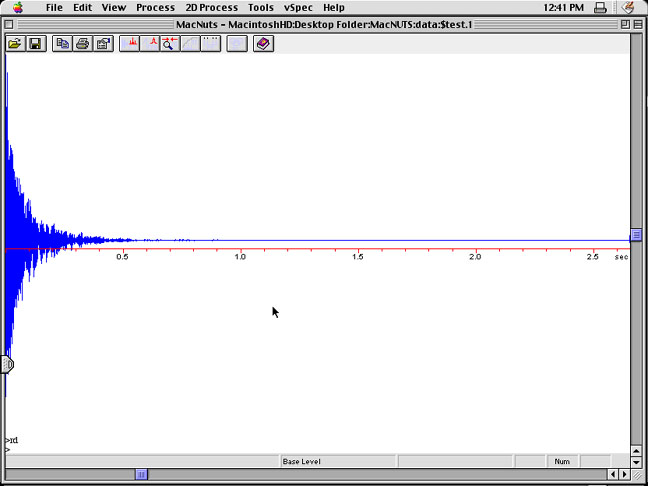Click the horizontal scrollbar thumb
The width and height of the screenshot is (648, 486).
tap(142, 475)
